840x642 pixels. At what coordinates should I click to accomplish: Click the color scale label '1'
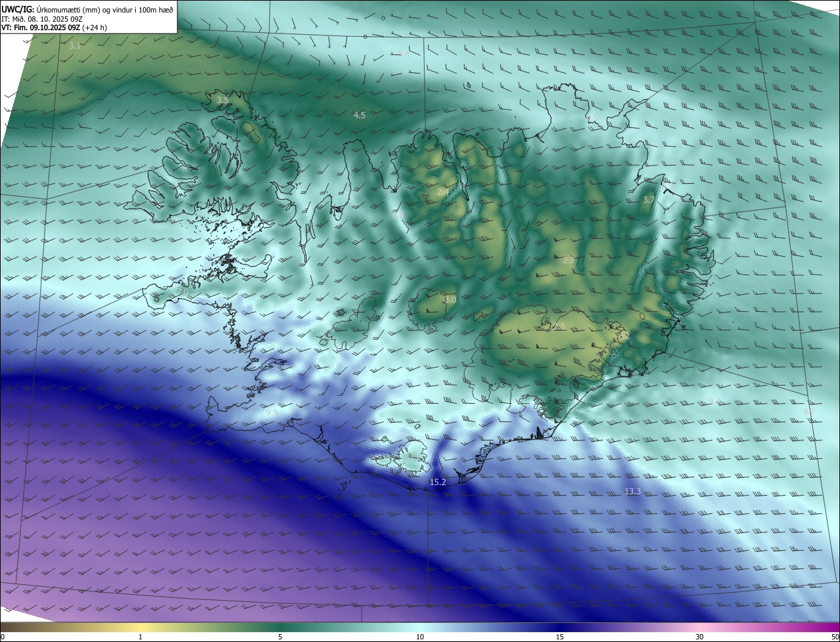pos(140,637)
